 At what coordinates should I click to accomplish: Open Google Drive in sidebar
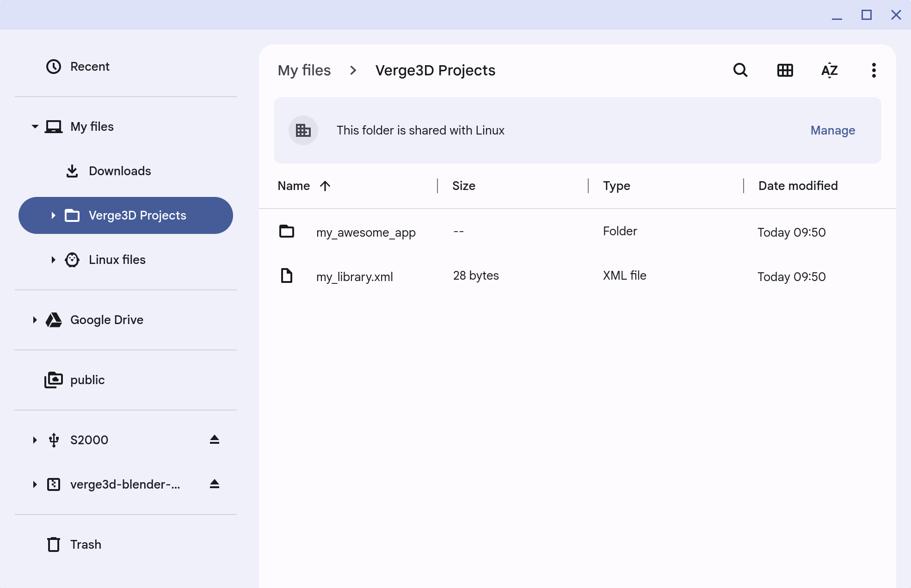coord(126,320)
